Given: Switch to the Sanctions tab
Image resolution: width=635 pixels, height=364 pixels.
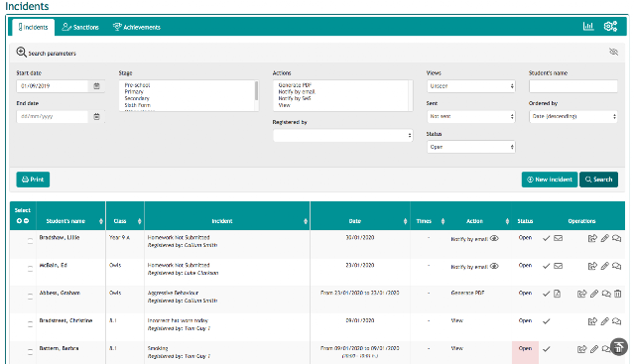Looking at the screenshot, I should (x=80, y=27).
